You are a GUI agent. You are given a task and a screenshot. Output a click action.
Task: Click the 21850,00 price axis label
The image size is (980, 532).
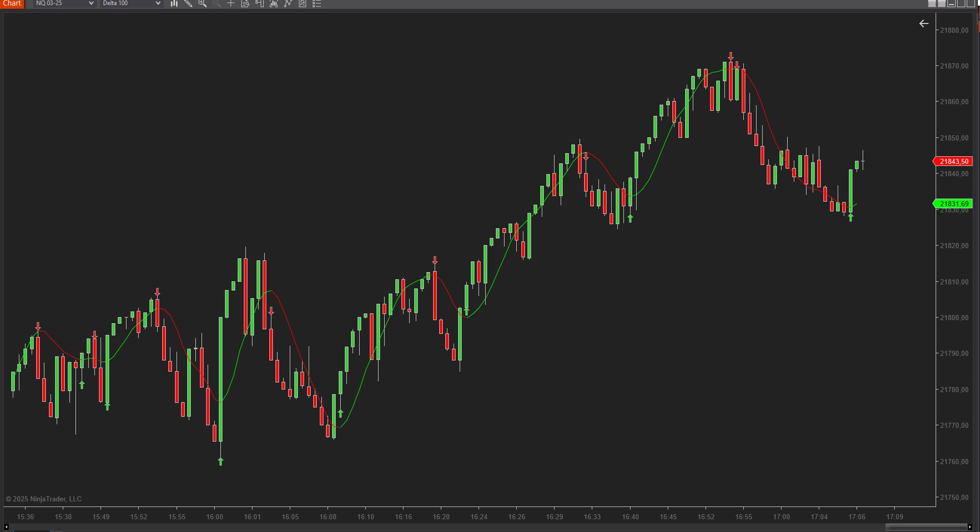coord(954,138)
